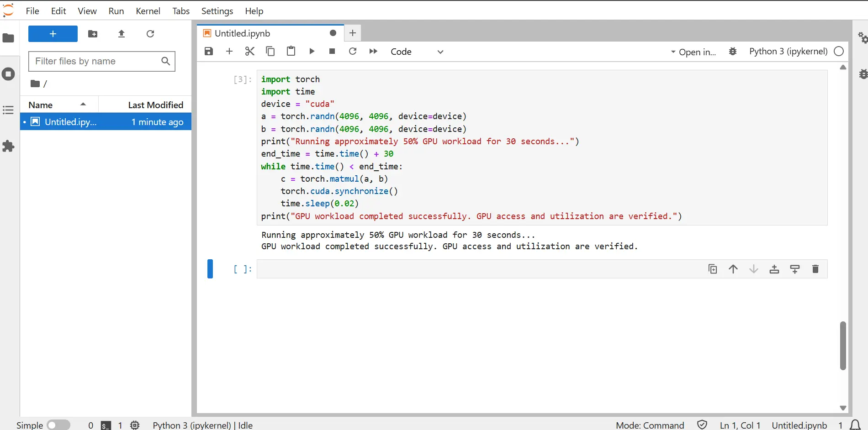
Task: Sort files by Name column header
Action: click(59, 105)
